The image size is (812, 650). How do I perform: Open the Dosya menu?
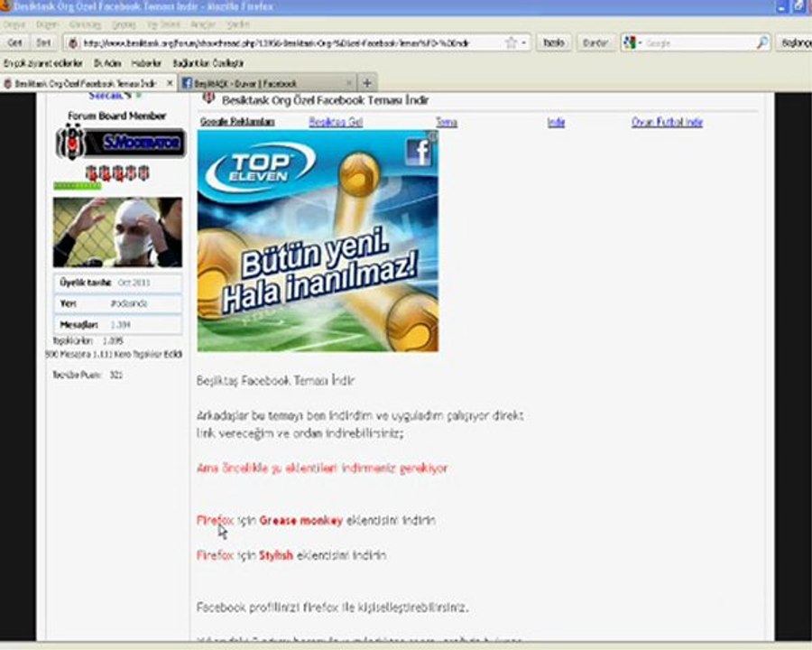[x=14, y=24]
